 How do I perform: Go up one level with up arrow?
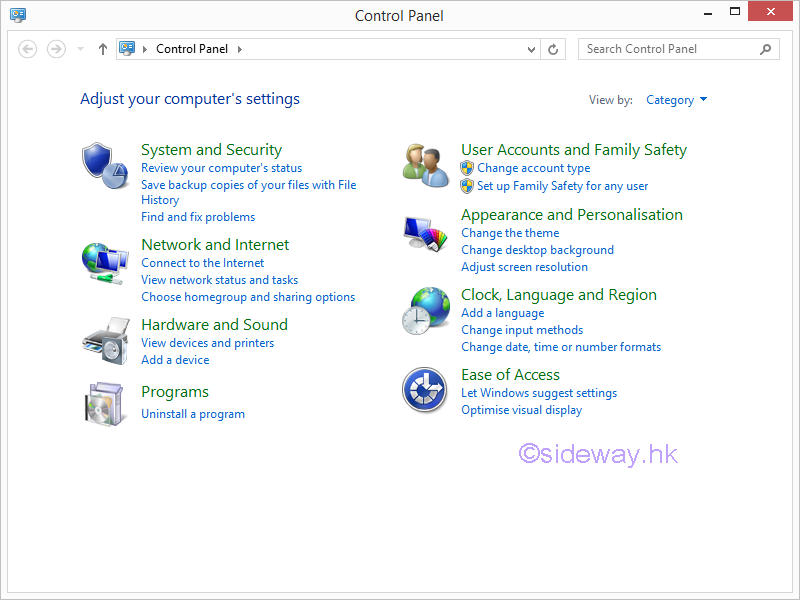102,49
